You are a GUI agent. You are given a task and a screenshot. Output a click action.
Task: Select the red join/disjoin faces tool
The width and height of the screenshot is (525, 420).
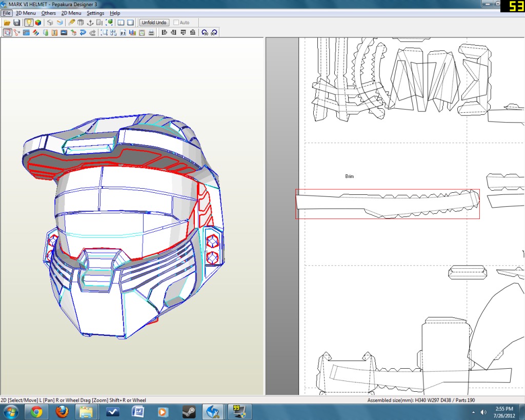[x=17, y=32]
